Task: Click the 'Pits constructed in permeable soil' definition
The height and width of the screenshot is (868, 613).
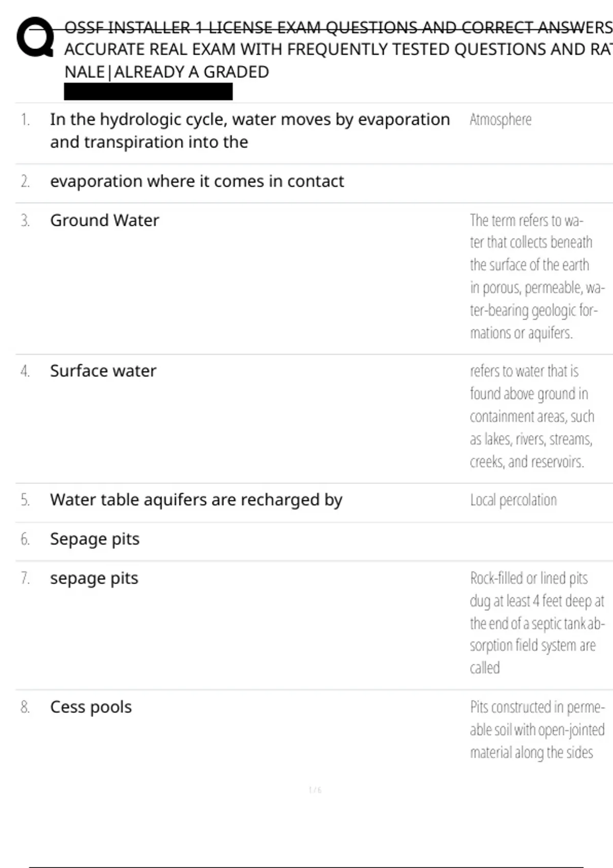Action: tap(536, 730)
